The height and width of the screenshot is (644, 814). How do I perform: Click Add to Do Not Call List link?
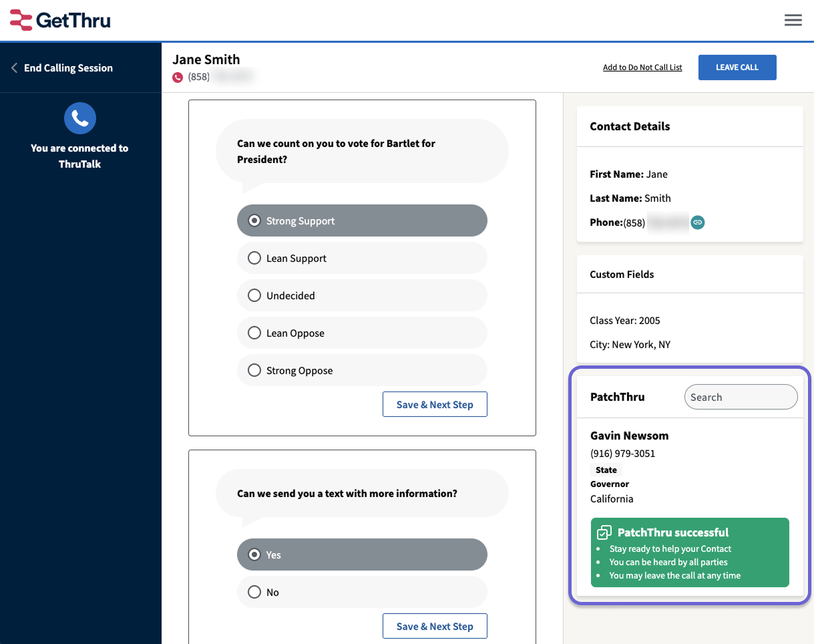coord(642,67)
